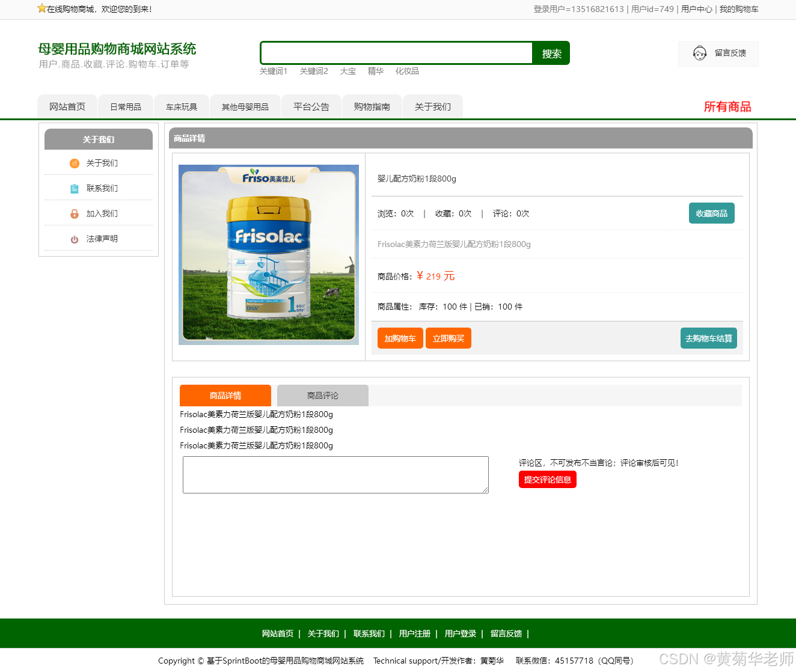Click the orange icon beside 关于我们 in the sidebar
The height and width of the screenshot is (672, 796).
[x=75, y=163]
